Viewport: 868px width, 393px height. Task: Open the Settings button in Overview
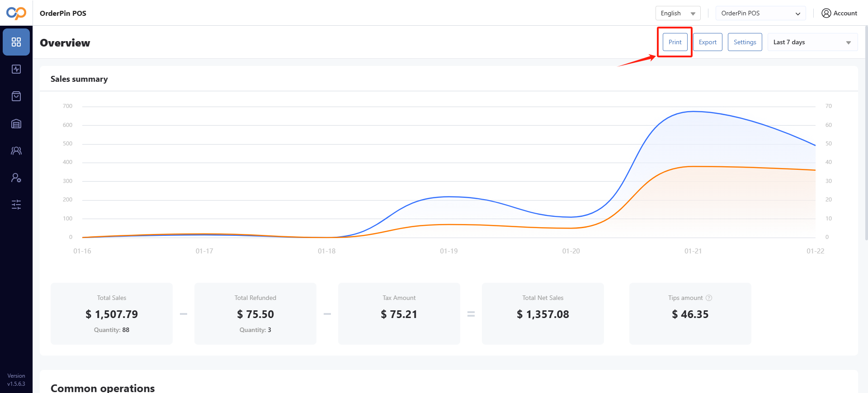click(x=745, y=42)
